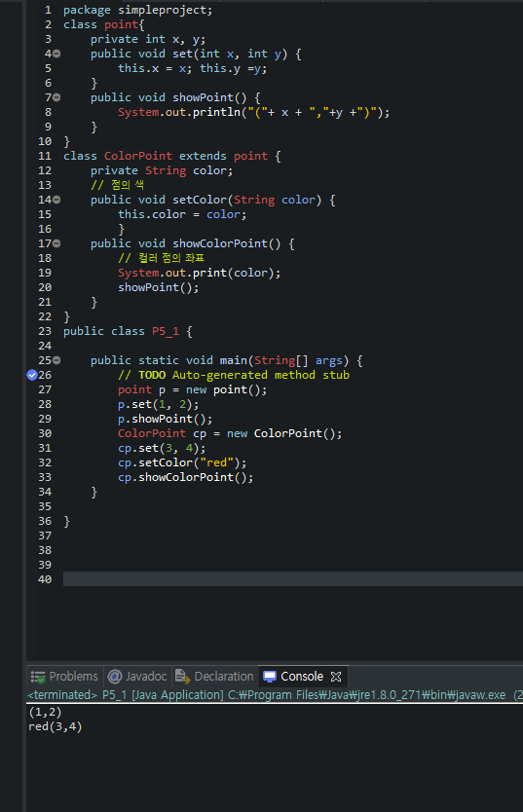The height and width of the screenshot is (812, 523).
Task: Click the Problems tab icon
Action: pyautogui.click(x=38, y=677)
